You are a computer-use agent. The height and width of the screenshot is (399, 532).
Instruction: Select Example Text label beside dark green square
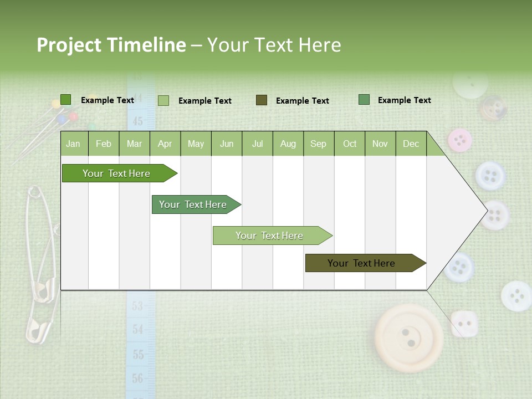click(x=108, y=100)
